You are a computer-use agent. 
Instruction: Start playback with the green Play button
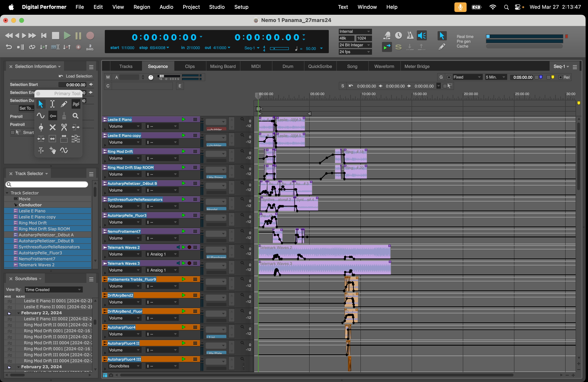coord(67,36)
